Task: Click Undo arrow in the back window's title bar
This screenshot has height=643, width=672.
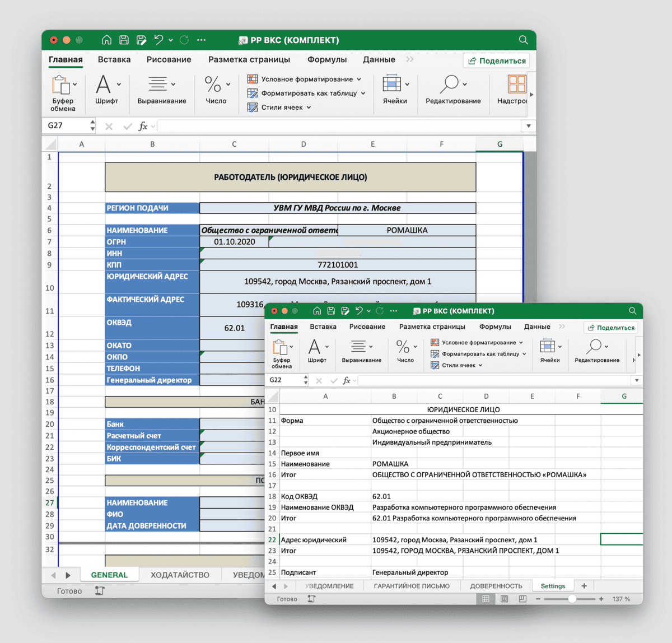Action: coord(159,40)
